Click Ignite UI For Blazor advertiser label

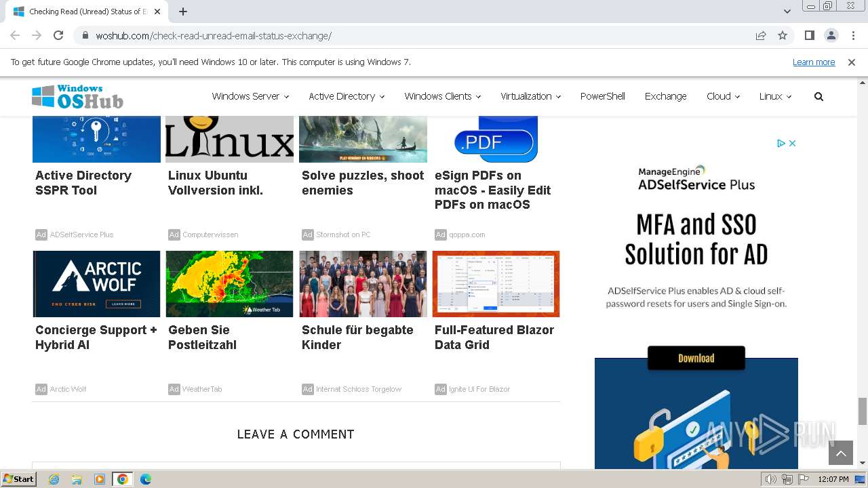(479, 389)
